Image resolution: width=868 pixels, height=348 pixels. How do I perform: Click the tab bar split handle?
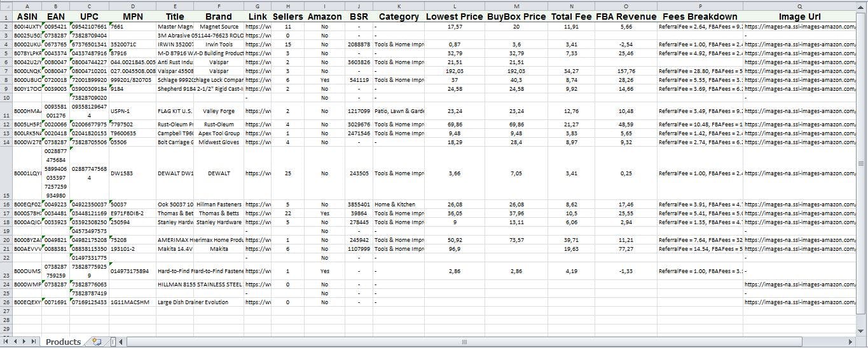click(x=113, y=342)
